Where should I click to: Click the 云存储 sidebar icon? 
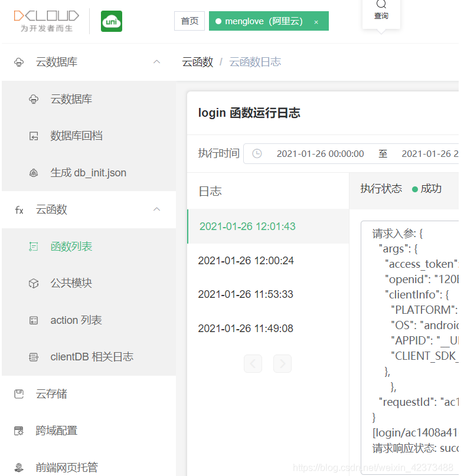coord(19,394)
